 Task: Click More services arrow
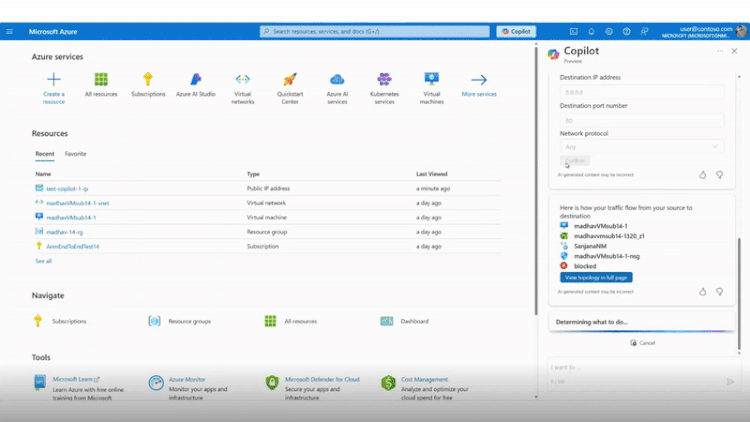pyautogui.click(x=479, y=79)
